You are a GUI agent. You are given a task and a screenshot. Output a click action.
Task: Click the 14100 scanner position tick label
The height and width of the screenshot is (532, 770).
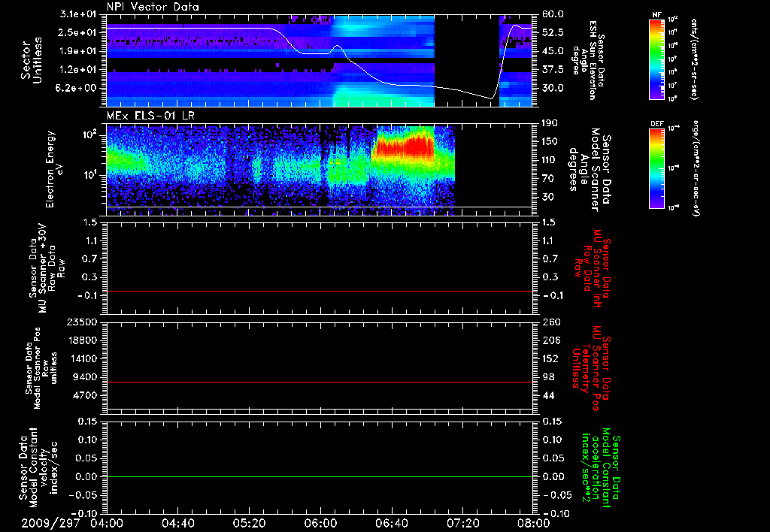click(82, 358)
